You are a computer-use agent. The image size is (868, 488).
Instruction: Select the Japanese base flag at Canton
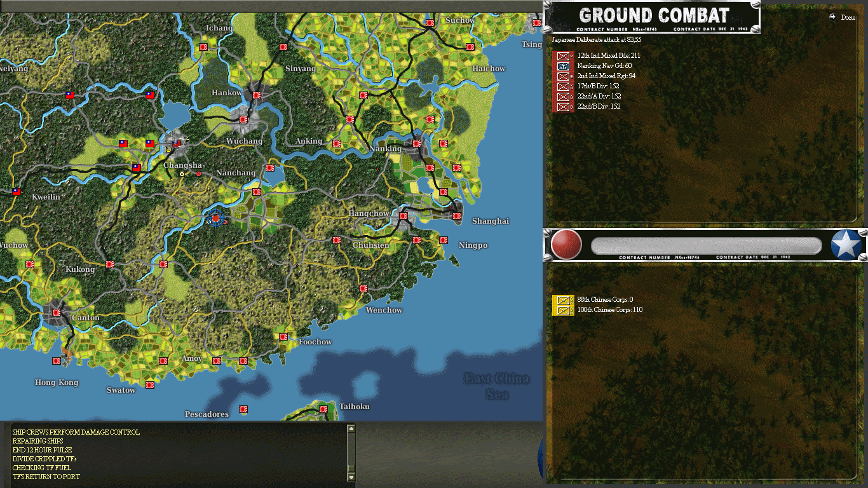[57, 313]
